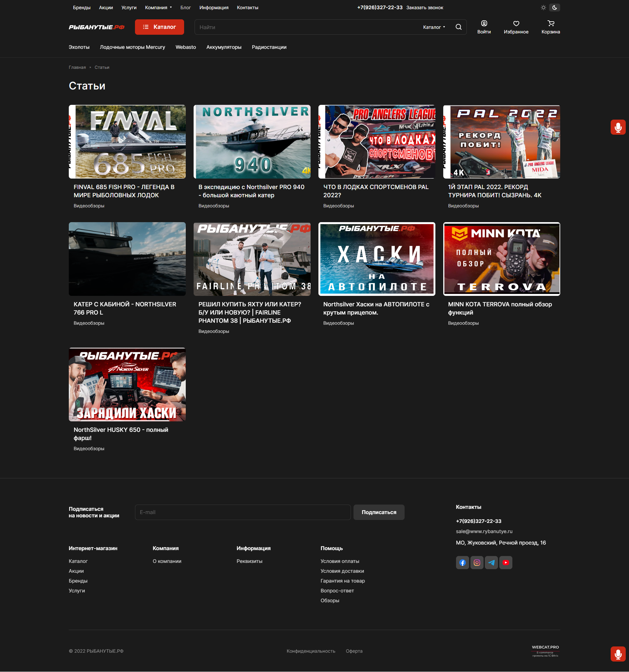The width and height of the screenshot is (629, 672).
Task: Open the Northsilver 766 PRO L thumbnail
Action: click(x=127, y=259)
